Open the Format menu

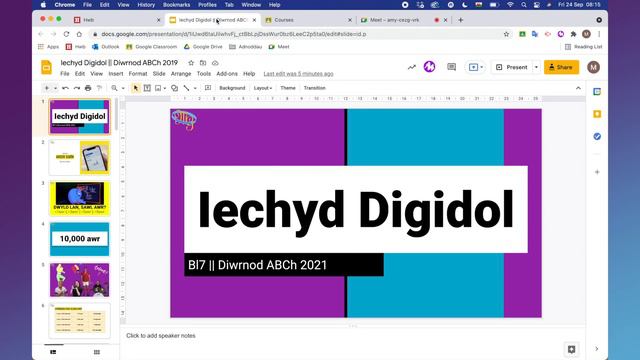tap(138, 74)
